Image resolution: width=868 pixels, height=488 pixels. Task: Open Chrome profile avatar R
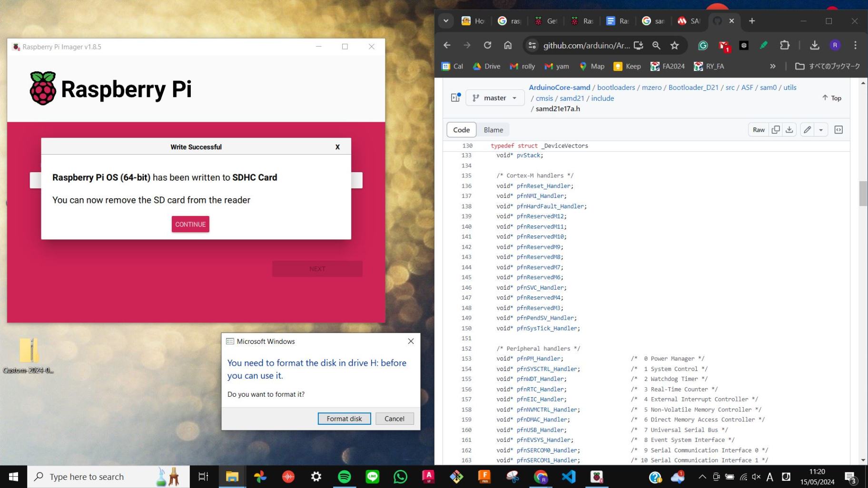tap(835, 45)
